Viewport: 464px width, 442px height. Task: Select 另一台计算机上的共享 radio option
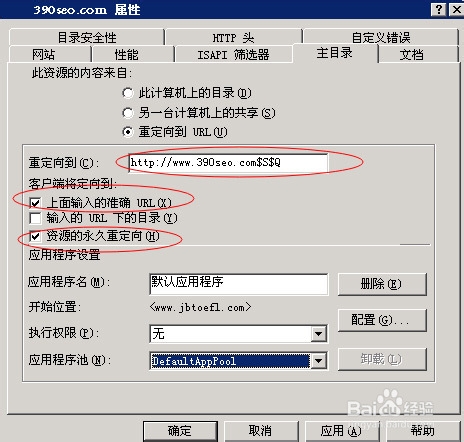click(128, 113)
